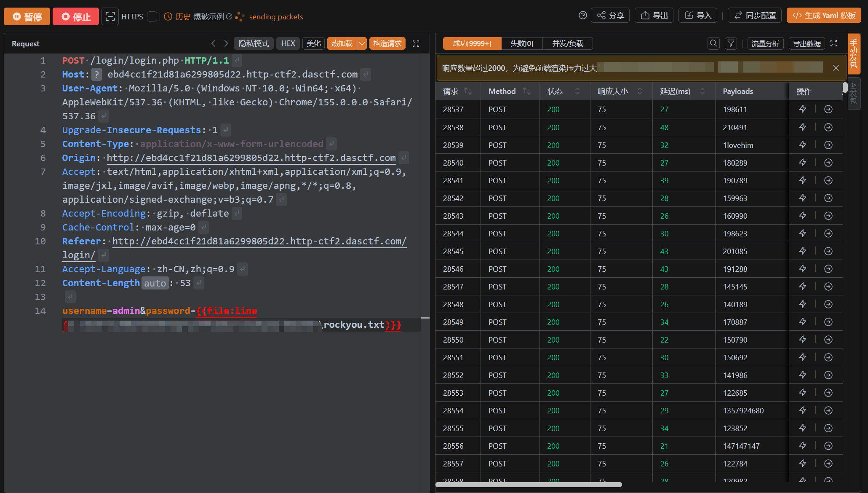Expand the 热加载 dropdown arrow
868x493 pixels.
pyautogui.click(x=362, y=43)
